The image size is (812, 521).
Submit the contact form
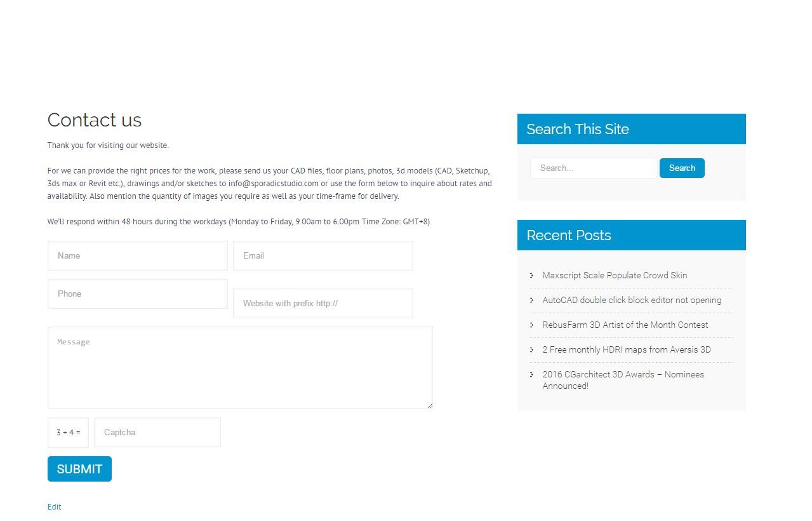pos(79,469)
